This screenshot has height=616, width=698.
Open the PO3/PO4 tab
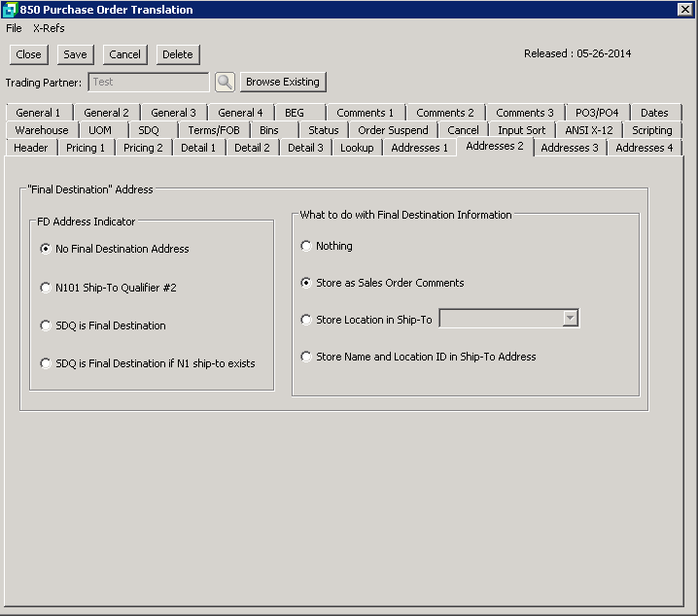pyautogui.click(x=597, y=113)
